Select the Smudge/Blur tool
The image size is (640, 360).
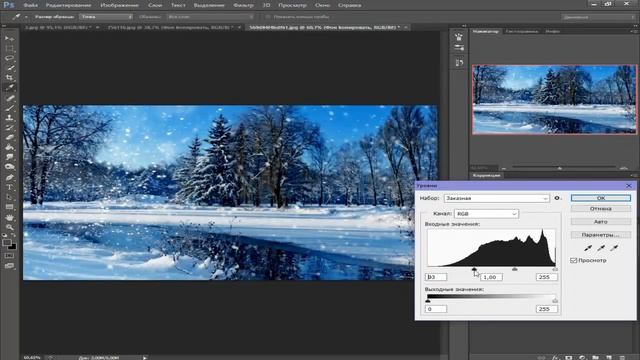pos(9,157)
